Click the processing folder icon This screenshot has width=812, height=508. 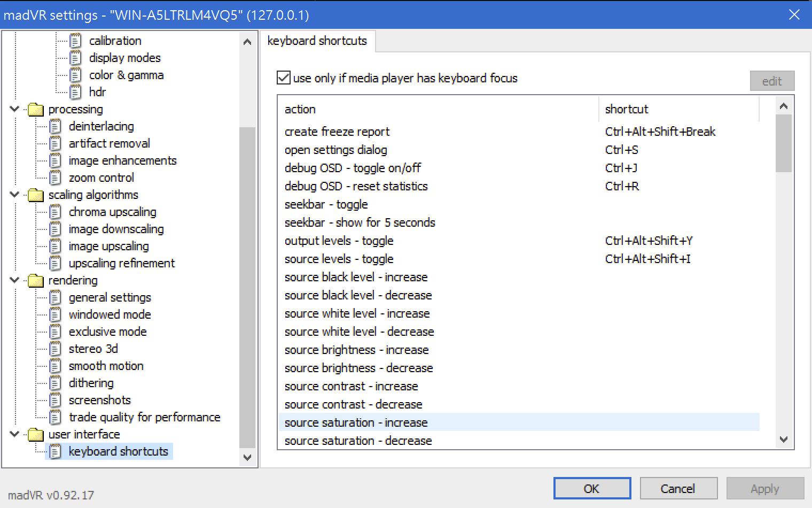click(35, 109)
